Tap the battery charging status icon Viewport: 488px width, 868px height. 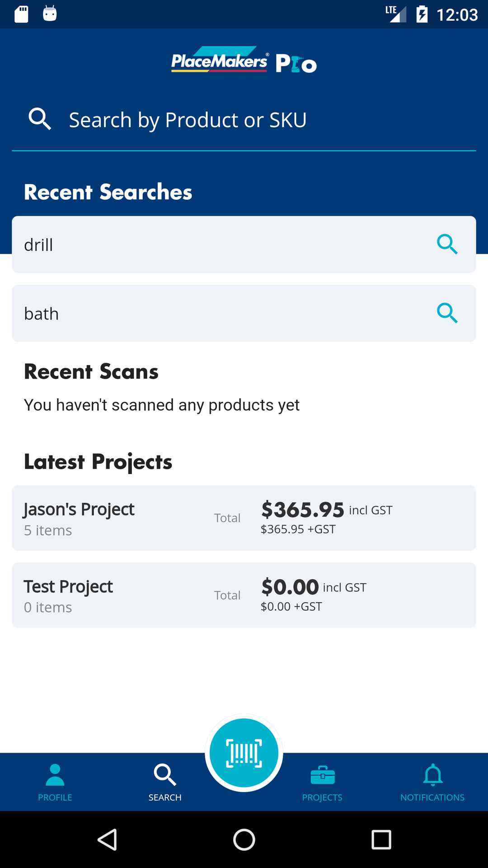coord(422,14)
